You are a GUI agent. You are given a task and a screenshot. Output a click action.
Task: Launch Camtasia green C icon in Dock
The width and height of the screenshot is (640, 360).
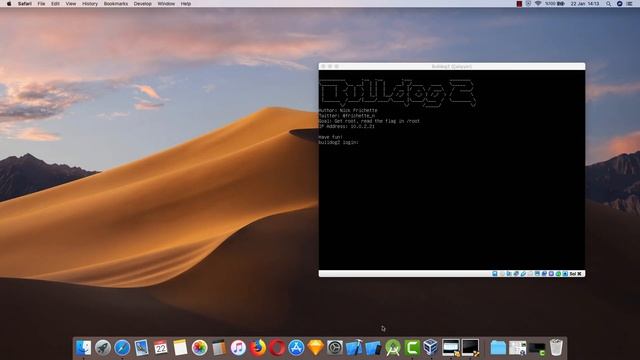point(412,348)
